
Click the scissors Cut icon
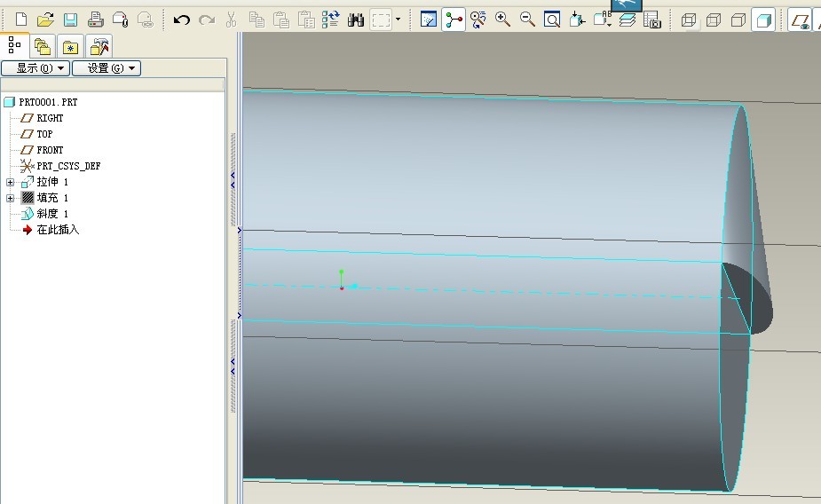point(231,20)
